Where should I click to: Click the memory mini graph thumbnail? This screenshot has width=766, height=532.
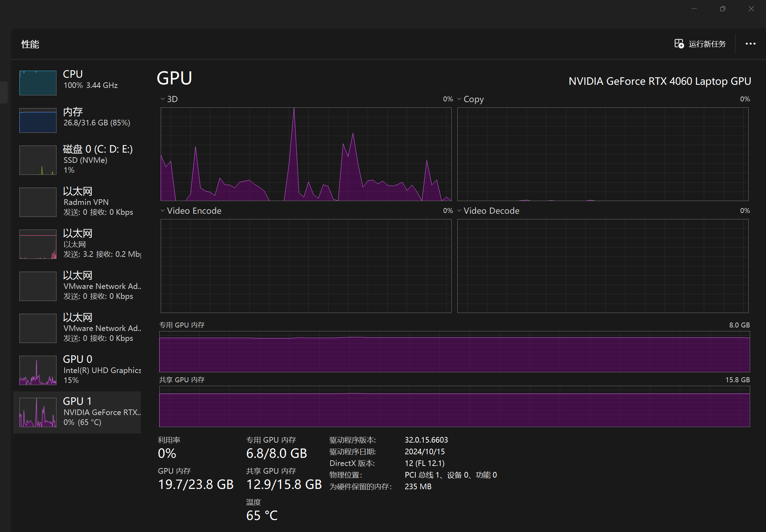tap(38, 120)
